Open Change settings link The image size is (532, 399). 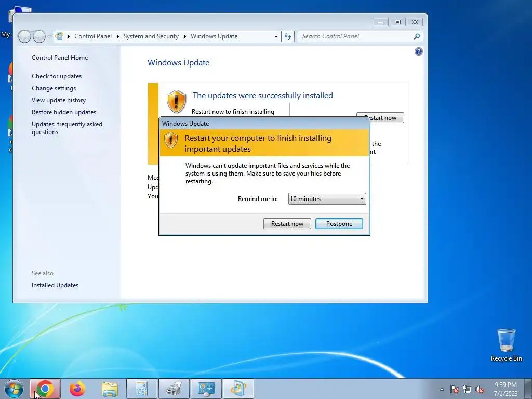click(x=54, y=88)
